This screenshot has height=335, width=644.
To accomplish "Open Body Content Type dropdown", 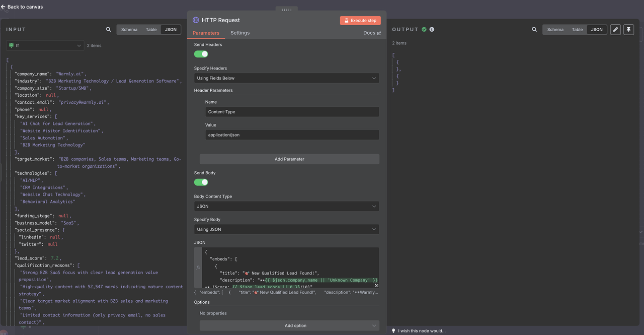I will 287,206.
